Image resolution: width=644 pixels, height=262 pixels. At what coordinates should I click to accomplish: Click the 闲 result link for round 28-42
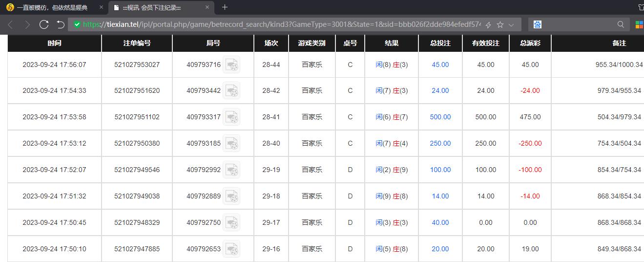tap(379, 91)
